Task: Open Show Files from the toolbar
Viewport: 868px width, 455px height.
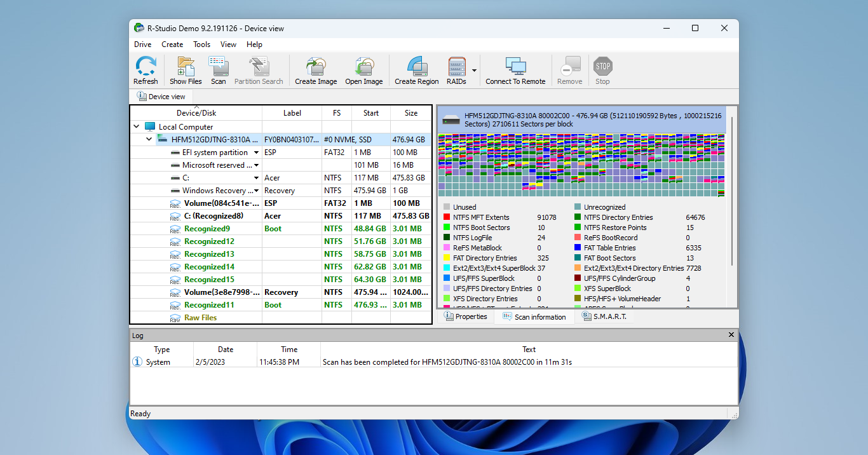Action: point(186,71)
